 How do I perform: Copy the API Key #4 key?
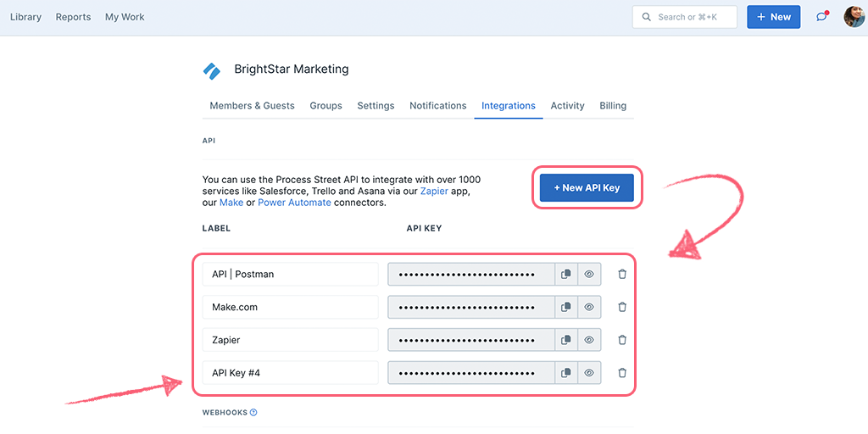[565, 373]
